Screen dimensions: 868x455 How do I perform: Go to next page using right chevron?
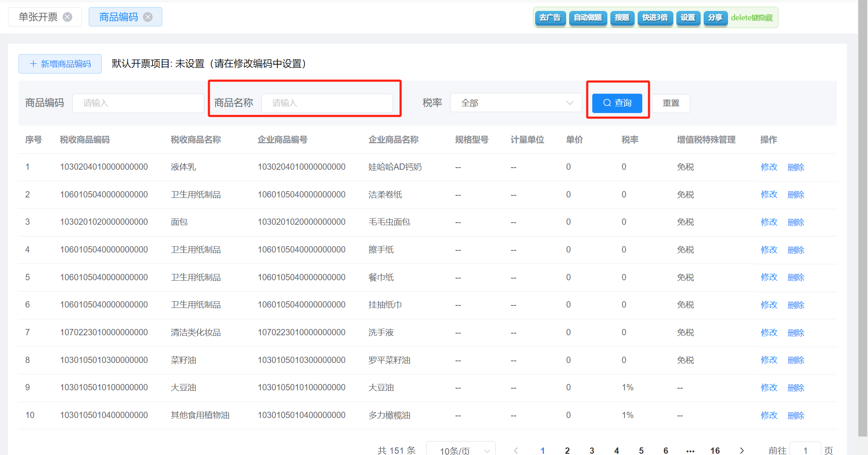click(742, 450)
